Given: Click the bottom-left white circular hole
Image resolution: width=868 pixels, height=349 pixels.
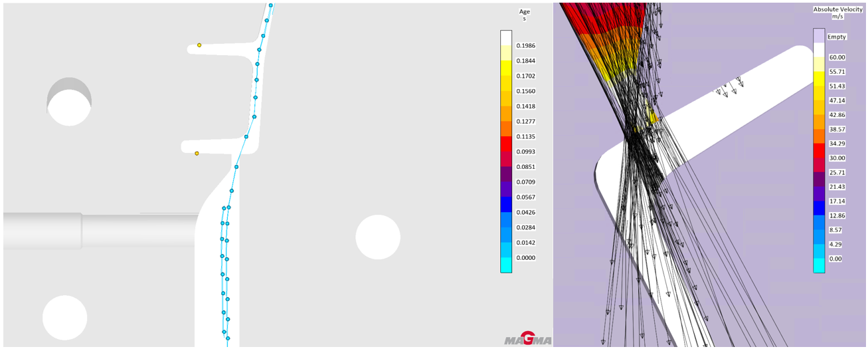Looking at the screenshot, I should 64,318.
